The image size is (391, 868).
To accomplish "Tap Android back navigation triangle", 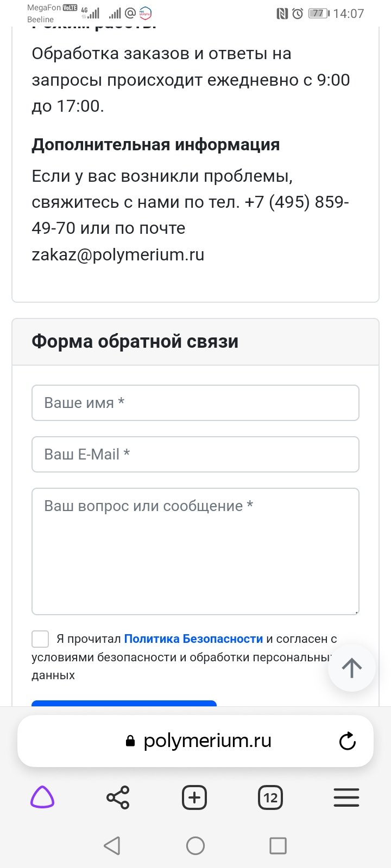I will coord(112,845).
